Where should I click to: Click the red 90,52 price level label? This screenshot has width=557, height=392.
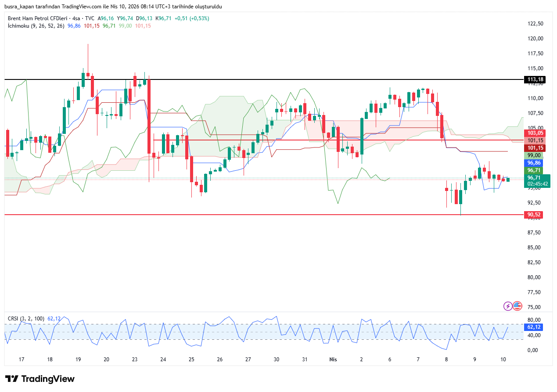(x=534, y=215)
